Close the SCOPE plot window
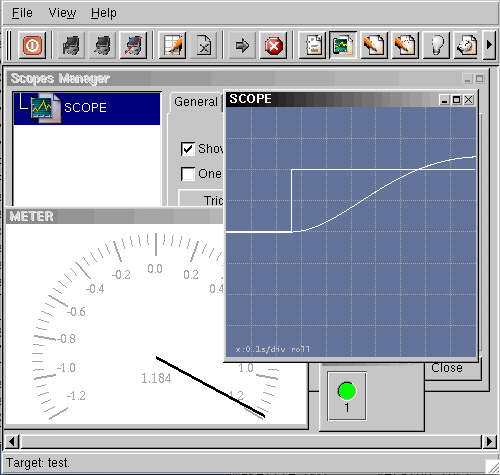Viewport: 500px width, 475px height. click(x=469, y=100)
